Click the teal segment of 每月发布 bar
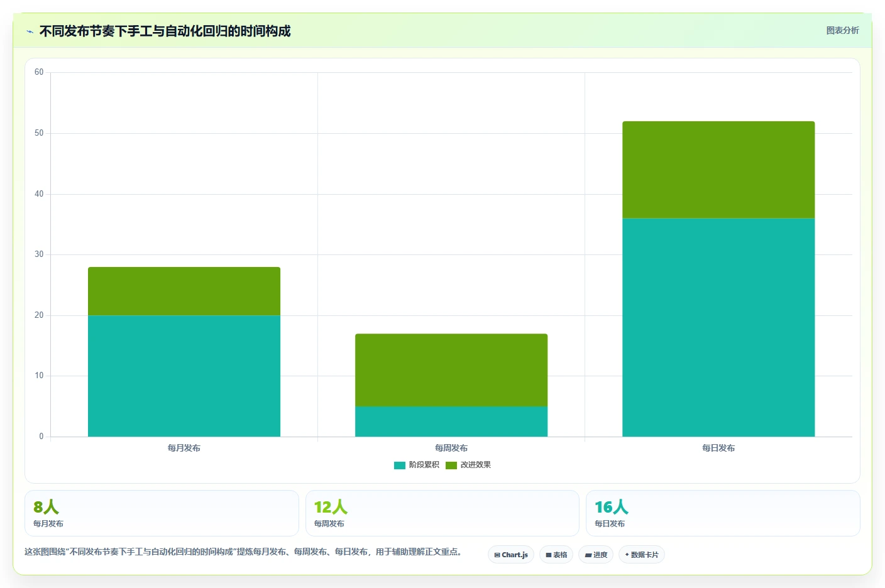 coord(184,376)
